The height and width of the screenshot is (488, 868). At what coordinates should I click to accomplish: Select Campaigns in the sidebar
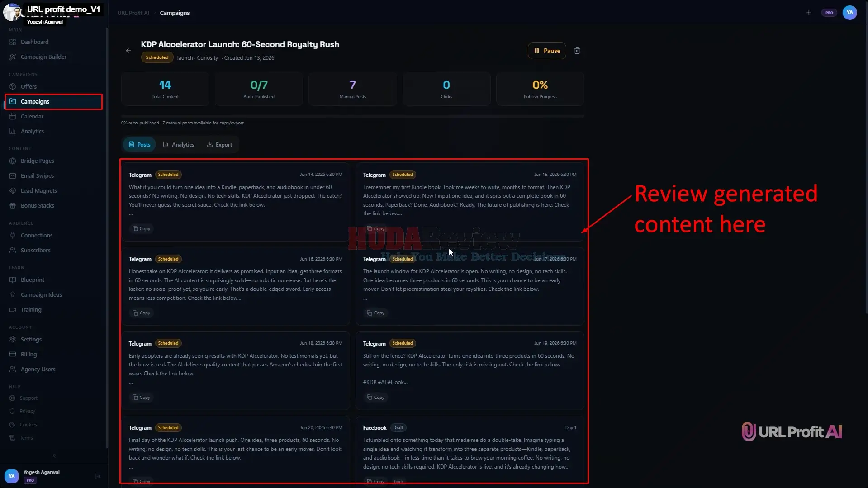(x=53, y=101)
